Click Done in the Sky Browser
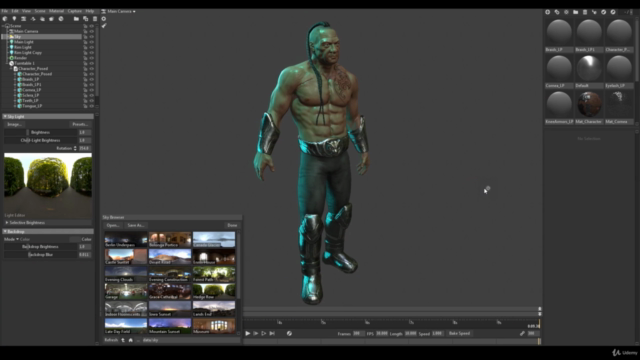 (x=232, y=225)
